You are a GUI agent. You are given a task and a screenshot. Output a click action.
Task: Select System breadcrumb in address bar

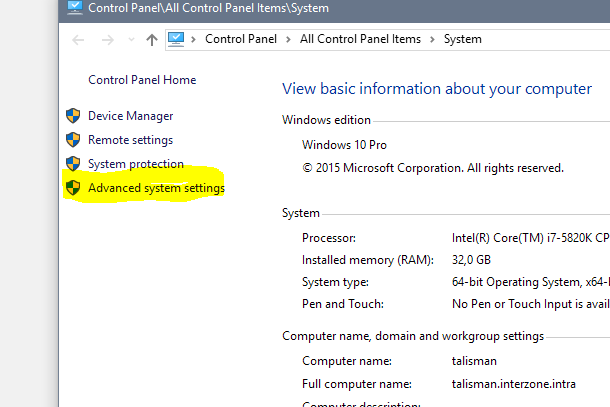(463, 39)
